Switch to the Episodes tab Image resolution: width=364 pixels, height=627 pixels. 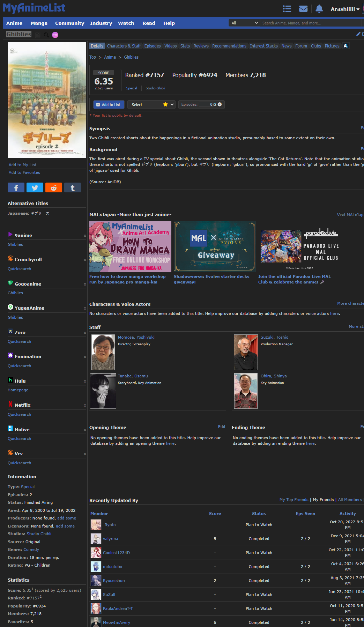[153, 46]
